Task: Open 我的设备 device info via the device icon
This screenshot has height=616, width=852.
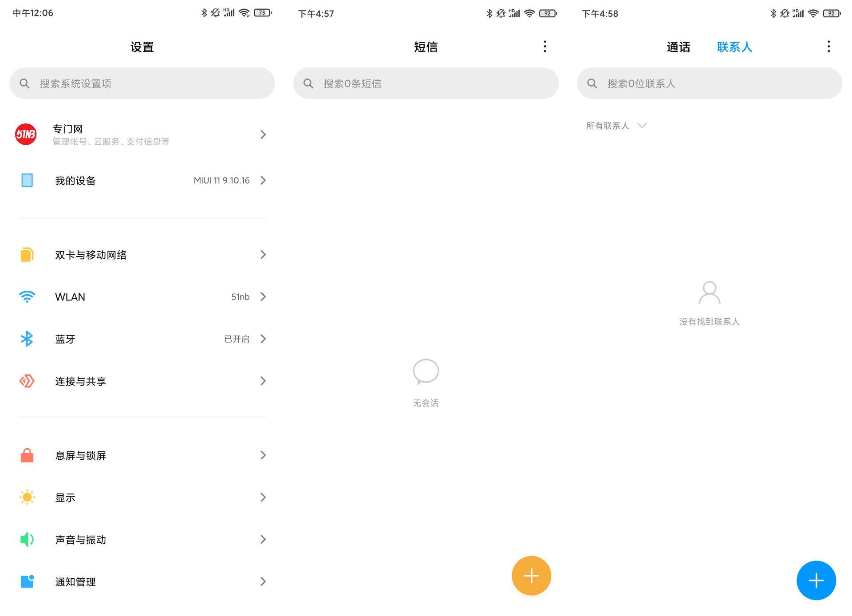Action: click(x=27, y=180)
